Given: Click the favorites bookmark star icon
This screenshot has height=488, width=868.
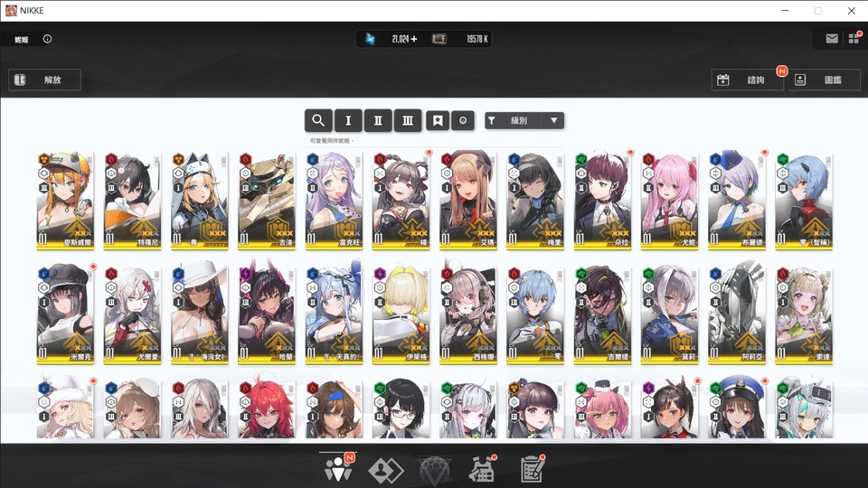Looking at the screenshot, I should (437, 120).
